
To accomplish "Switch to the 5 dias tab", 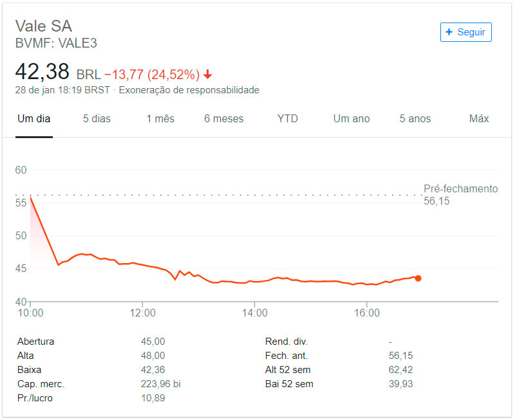I will [x=97, y=118].
